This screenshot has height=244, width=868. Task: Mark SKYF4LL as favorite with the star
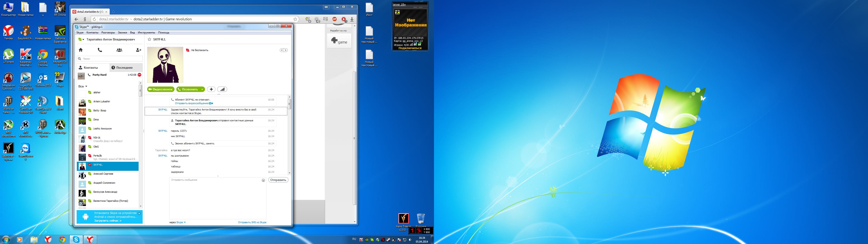point(150,40)
